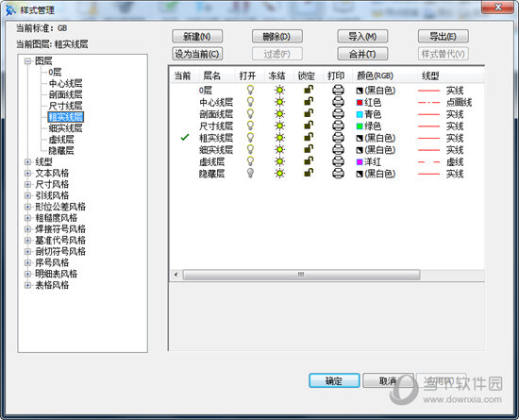Click the printer icon for 虚线层
This screenshot has width=519, height=420.
(338, 161)
